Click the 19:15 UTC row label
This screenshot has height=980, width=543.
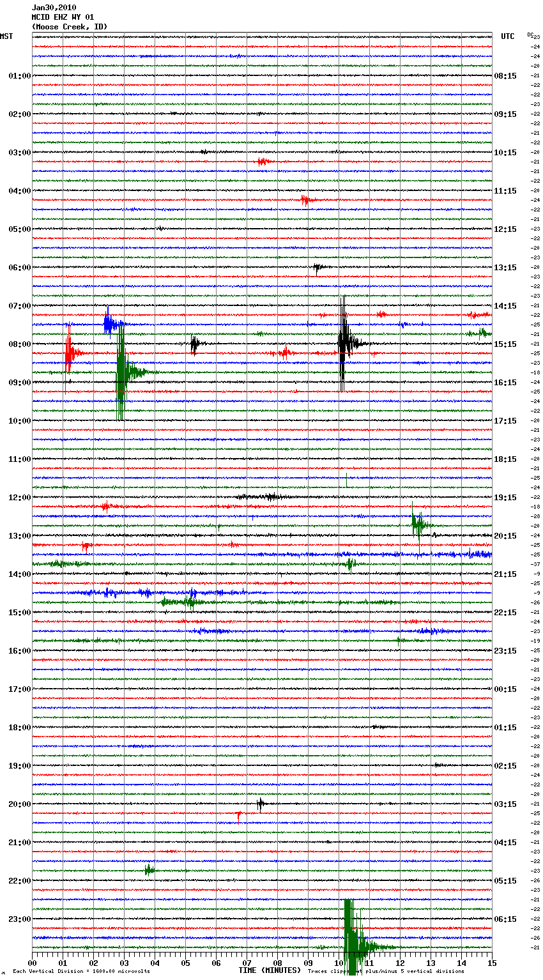505,498
